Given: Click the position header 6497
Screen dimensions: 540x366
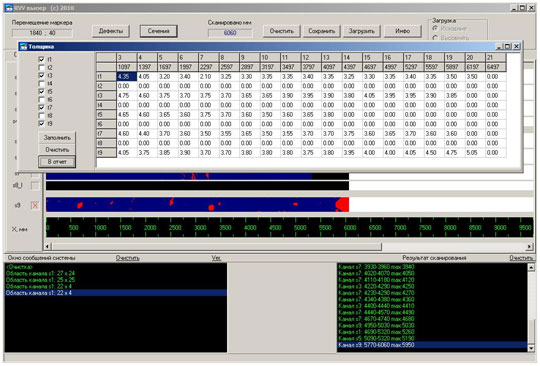Looking at the screenshot, I should tap(496, 67).
